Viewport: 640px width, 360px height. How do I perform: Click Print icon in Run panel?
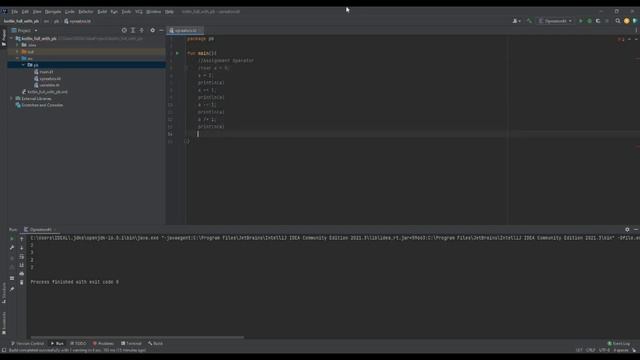coord(22,273)
